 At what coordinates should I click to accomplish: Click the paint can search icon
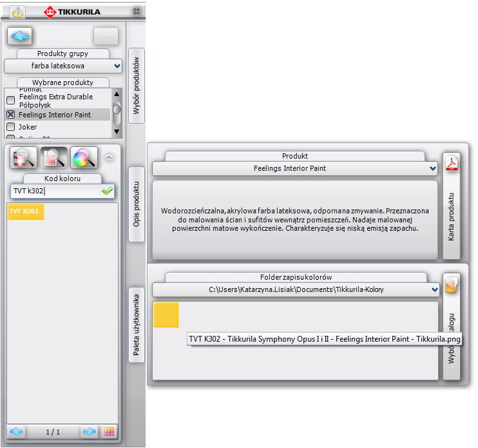[23, 158]
